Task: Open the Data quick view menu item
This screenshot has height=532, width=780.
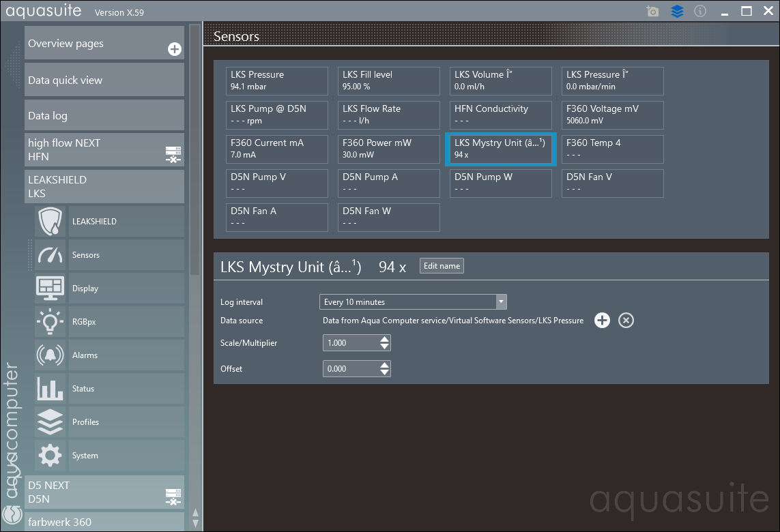Action: tap(104, 80)
